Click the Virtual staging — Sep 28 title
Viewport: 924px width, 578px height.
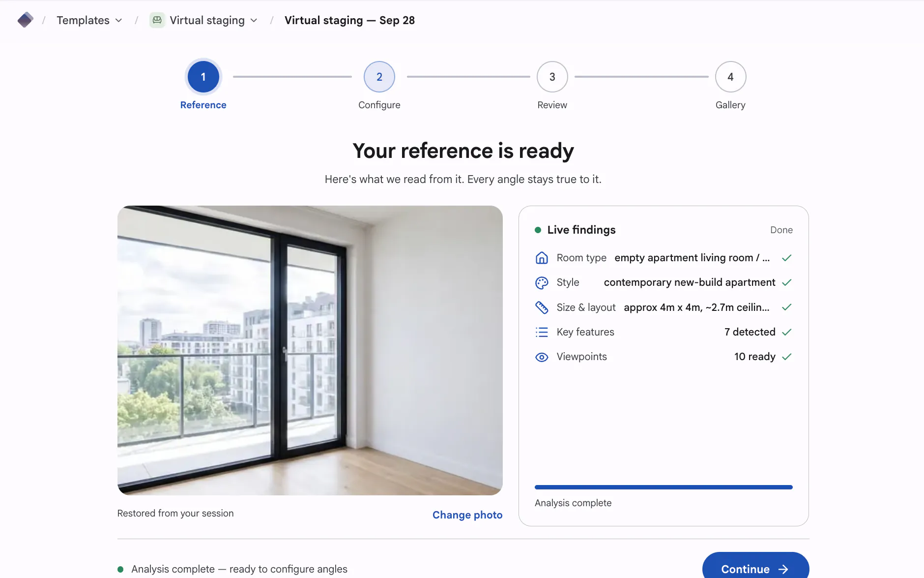tap(349, 20)
